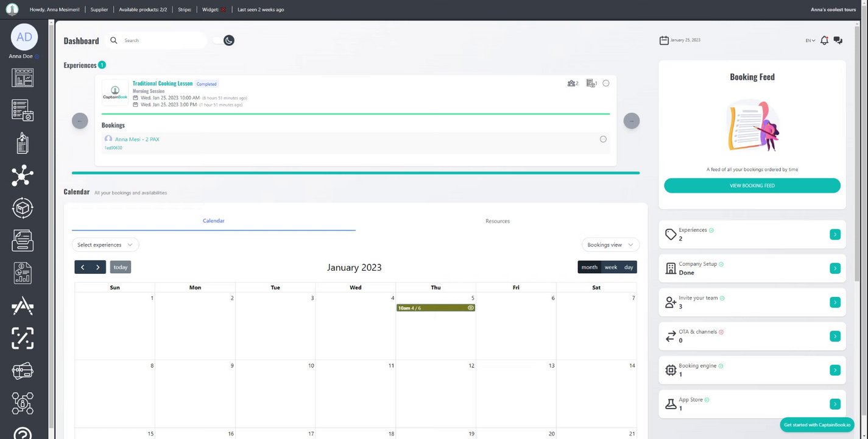The image size is (868, 439).
Task: Click the bookings count icon on experience card
Action: click(591, 84)
